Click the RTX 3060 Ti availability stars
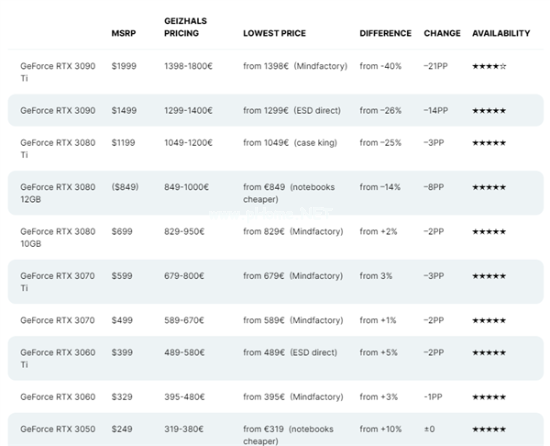 click(x=489, y=353)
